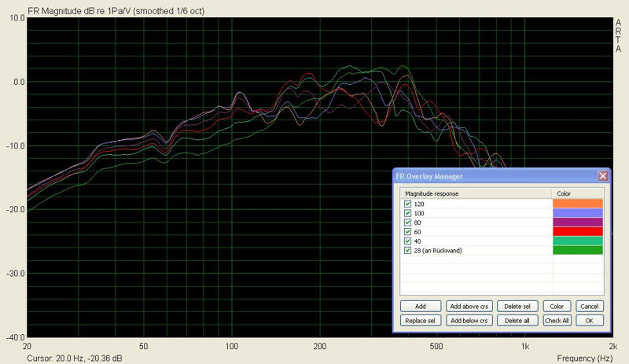Click the orange color swatch for 120
Screen dimensions: 629x364
click(x=578, y=204)
